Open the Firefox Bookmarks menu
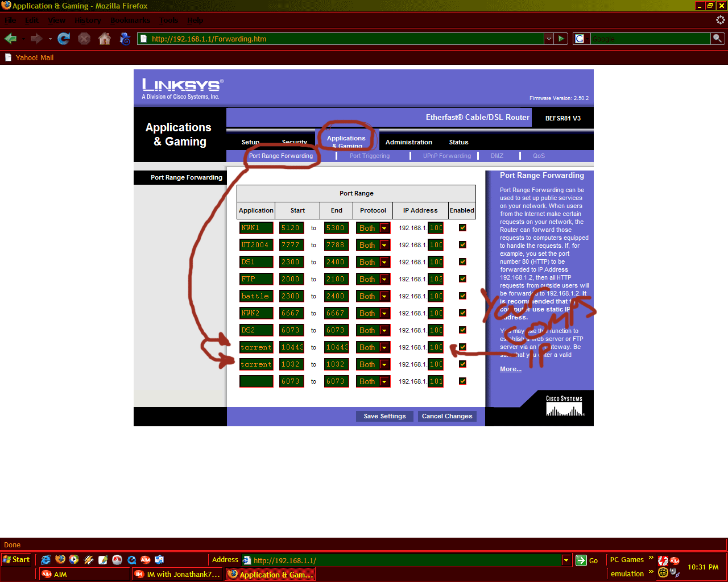The image size is (728, 582). pos(130,20)
